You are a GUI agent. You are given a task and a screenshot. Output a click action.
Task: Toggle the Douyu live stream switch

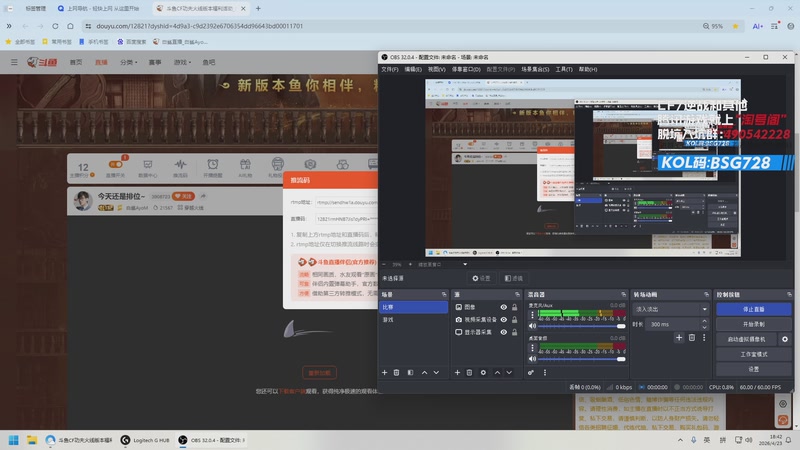[115, 164]
